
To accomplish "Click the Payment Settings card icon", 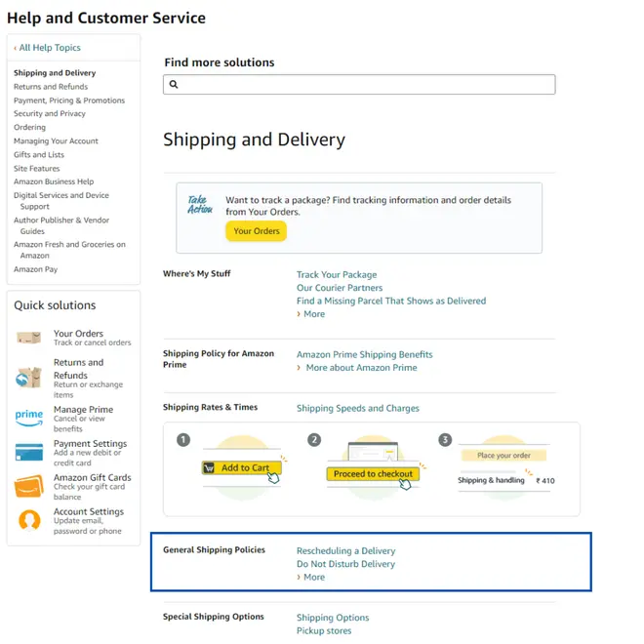I will pos(29,452).
